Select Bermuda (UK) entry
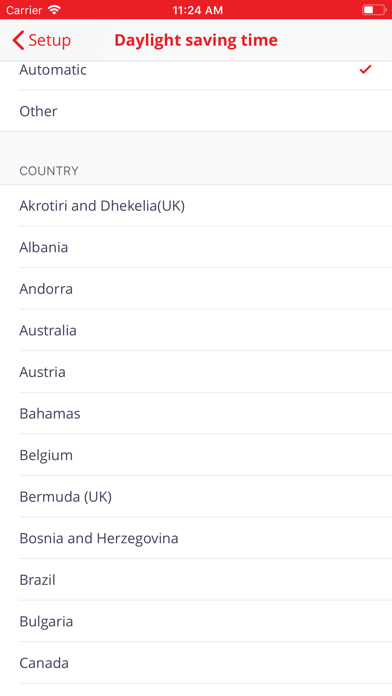392x696 pixels. coord(196,497)
